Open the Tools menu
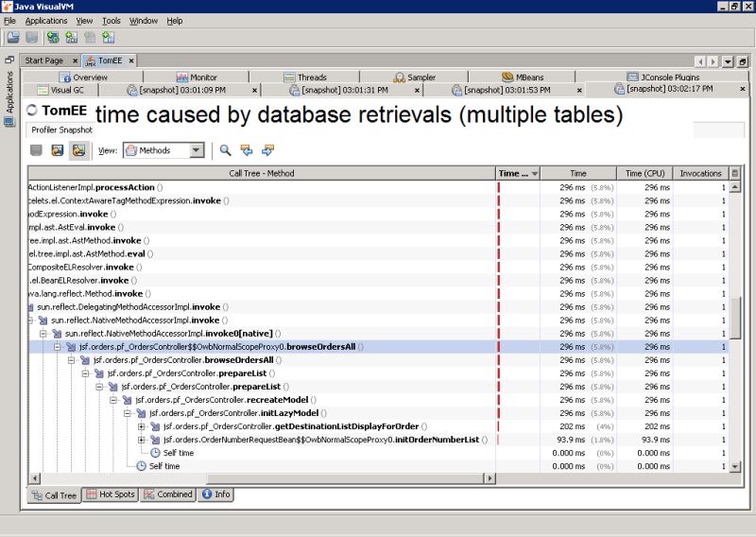The image size is (756, 537). coord(112,21)
